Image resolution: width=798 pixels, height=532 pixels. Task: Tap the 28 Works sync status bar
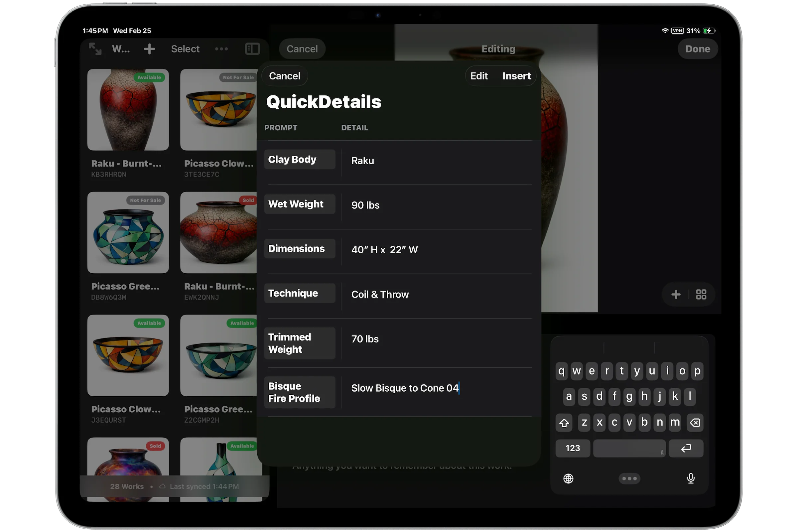point(174,486)
